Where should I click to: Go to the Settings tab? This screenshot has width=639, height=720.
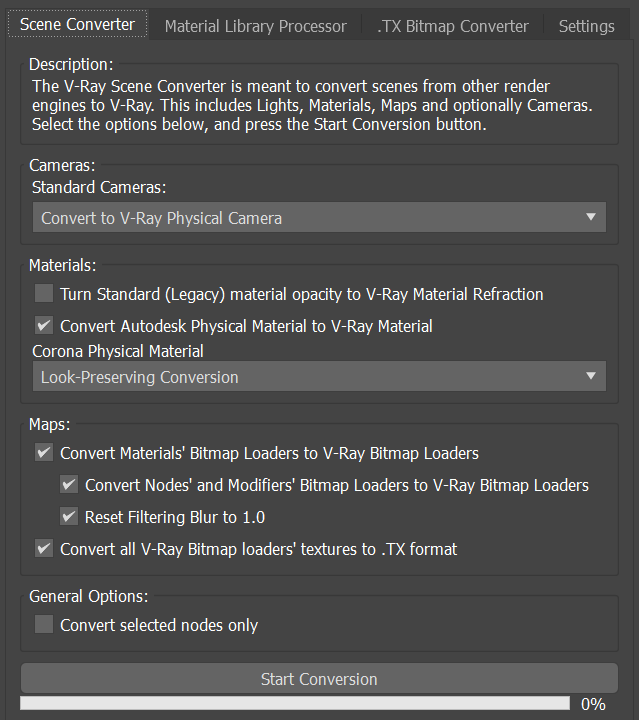click(x=586, y=26)
